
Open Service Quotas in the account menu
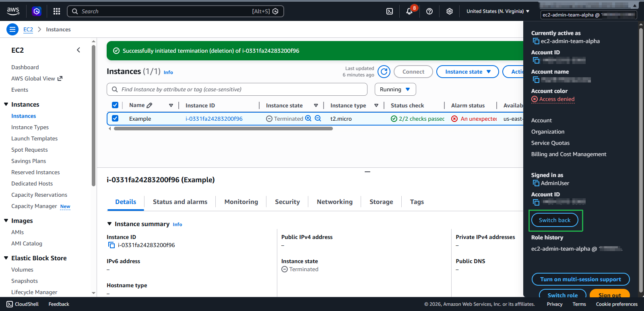(x=550, y=143)
